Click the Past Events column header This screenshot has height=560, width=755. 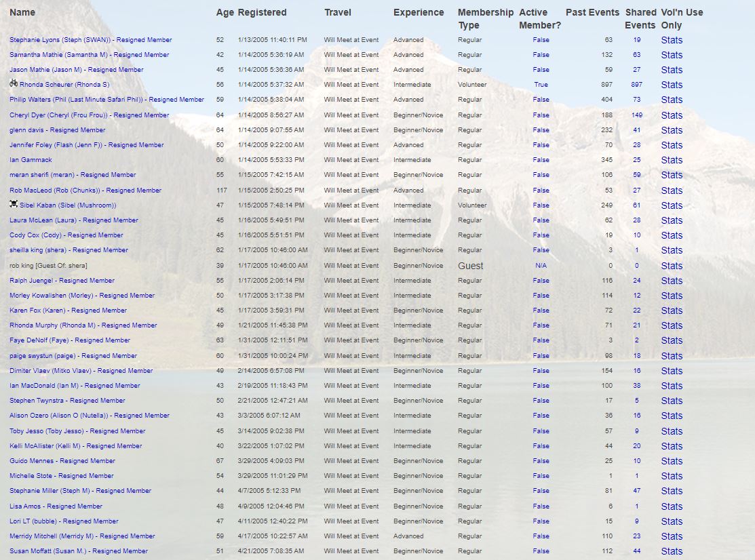click(592, 12)
